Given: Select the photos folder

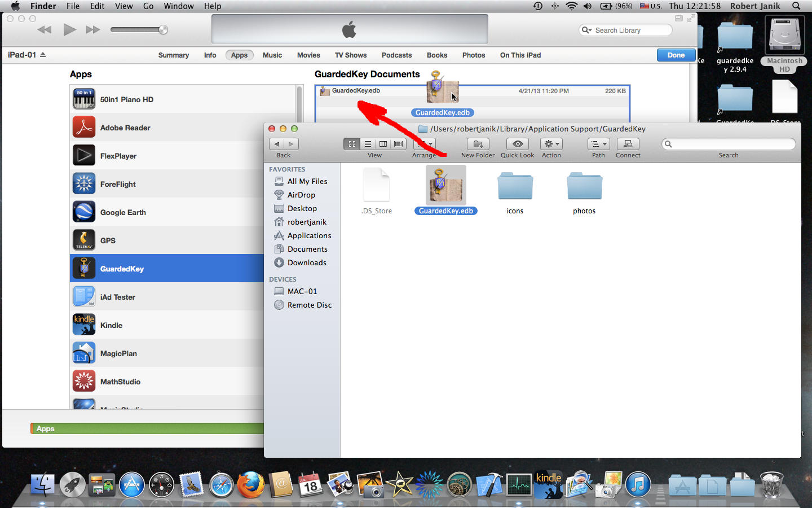Looking at the screenshot, I should [584, 194].
